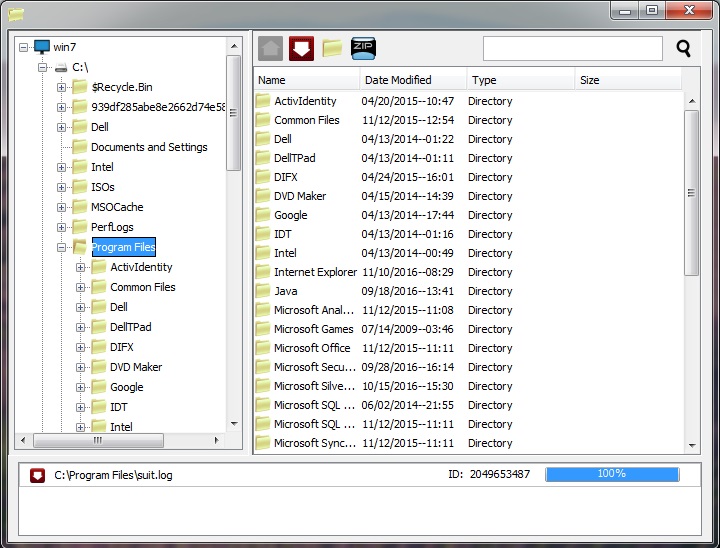Screen dimensions: 720x548
Task: Click the tree panel scroll up arrow
Action: click(234, 46)
